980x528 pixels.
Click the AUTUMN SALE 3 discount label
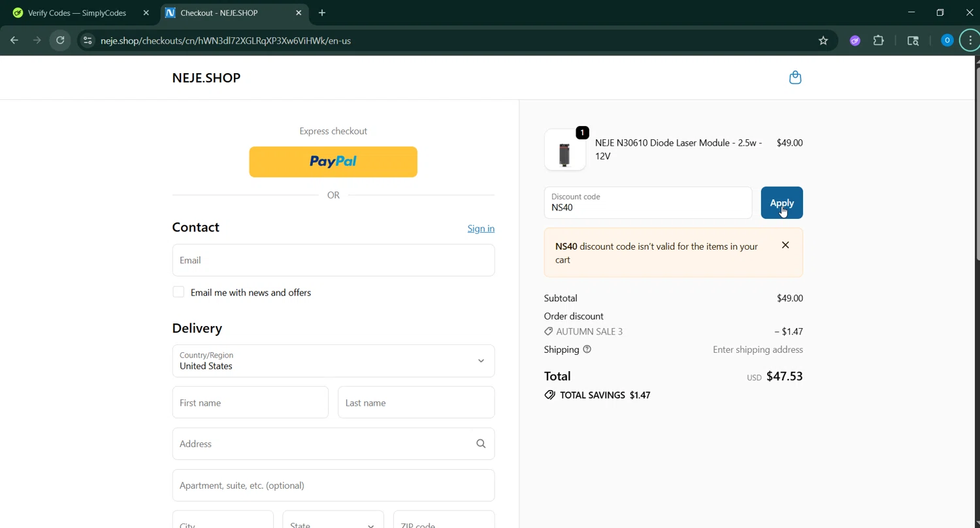(x=589, y=331)
